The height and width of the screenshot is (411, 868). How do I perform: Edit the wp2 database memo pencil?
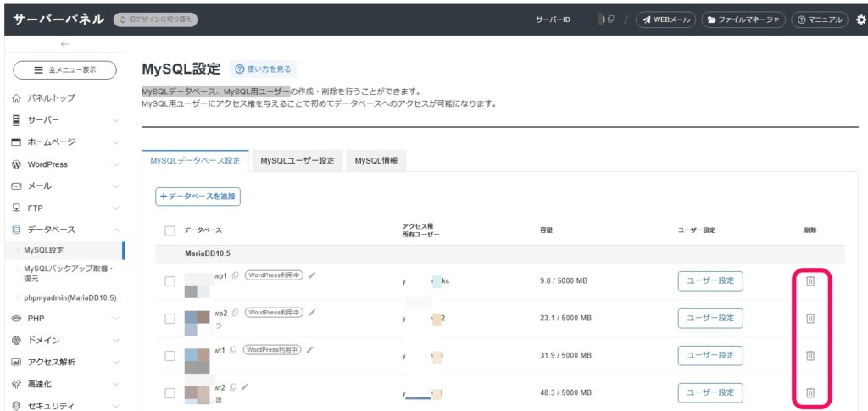(x=312, y=313)
